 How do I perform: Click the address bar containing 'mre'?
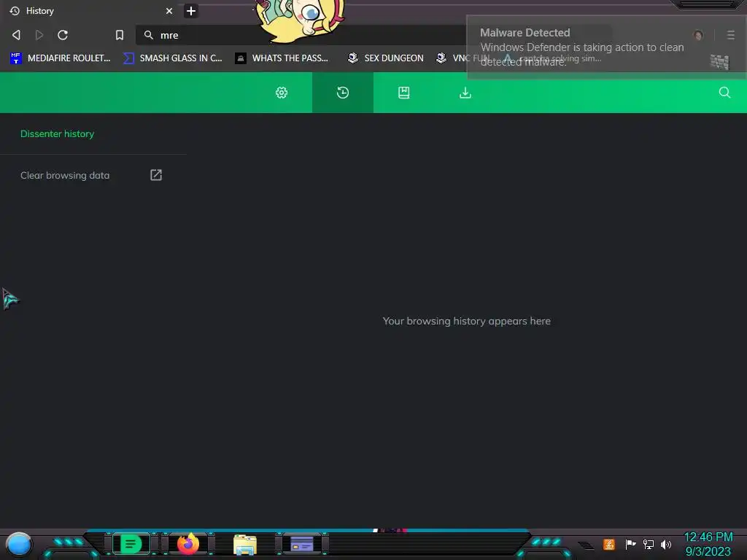300,35
